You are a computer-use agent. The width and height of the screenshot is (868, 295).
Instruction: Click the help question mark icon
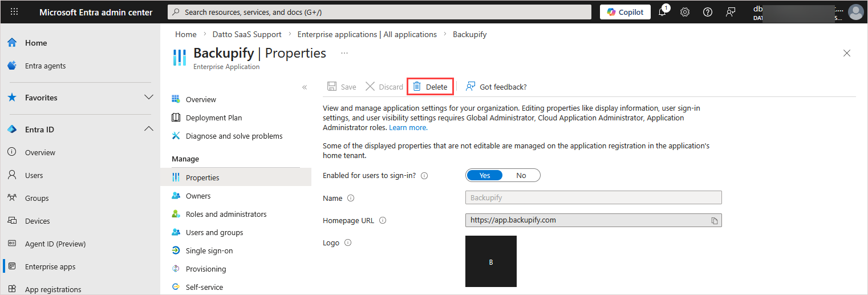pyautogui.click(x=708, y=12)
